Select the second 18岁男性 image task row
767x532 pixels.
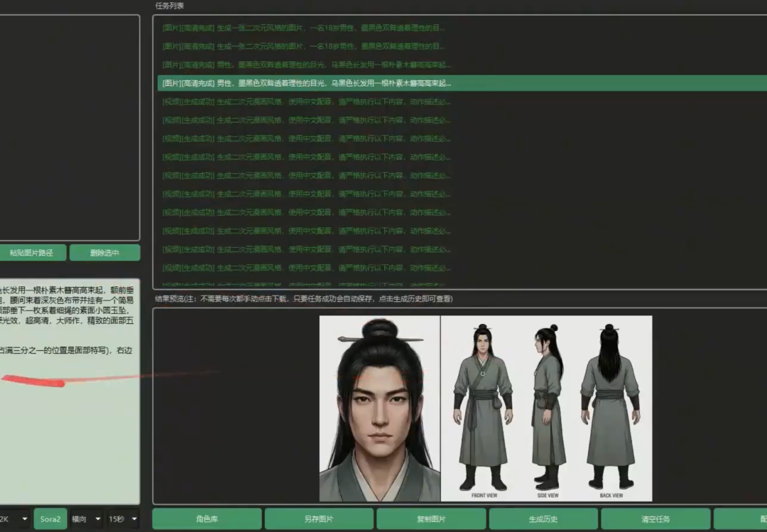pyautogui.click(x=304, y=46)
